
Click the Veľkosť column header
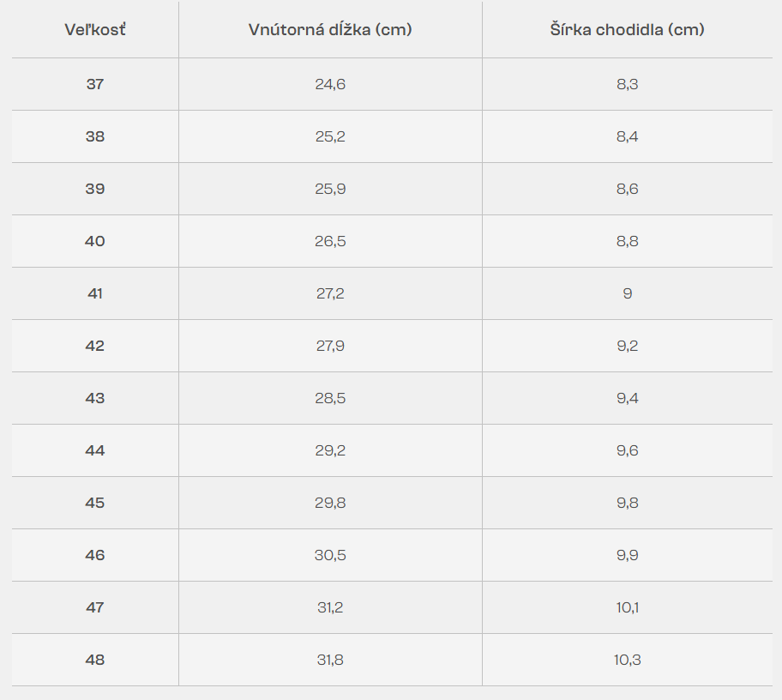pyautogui.click(x=95, y=30)
